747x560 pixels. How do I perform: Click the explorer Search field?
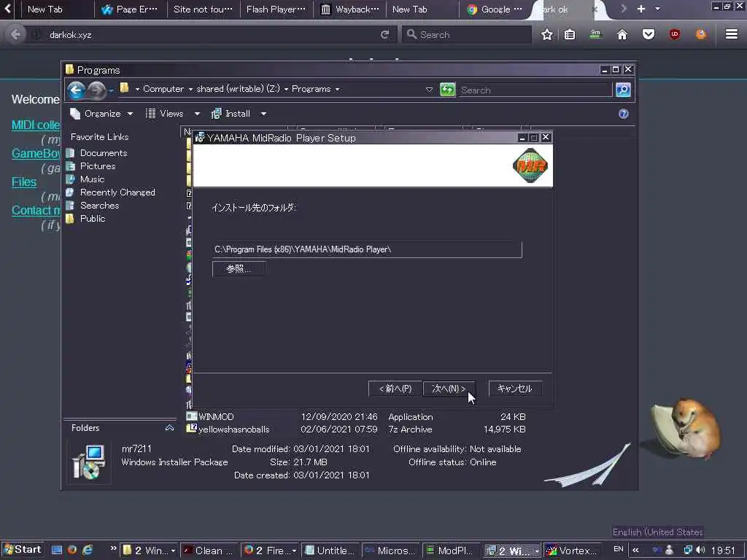pos(535,90)
